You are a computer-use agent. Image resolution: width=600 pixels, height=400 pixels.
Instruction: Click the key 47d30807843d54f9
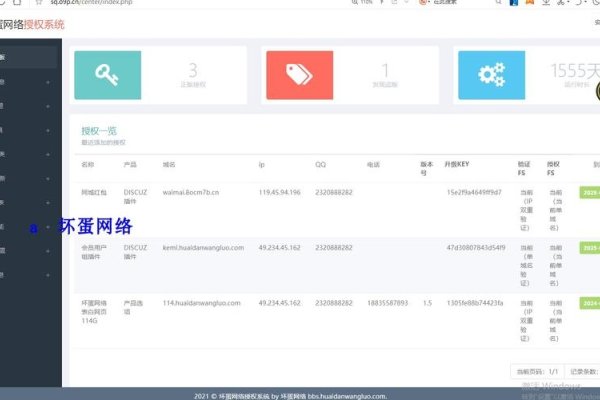[476, 248]
